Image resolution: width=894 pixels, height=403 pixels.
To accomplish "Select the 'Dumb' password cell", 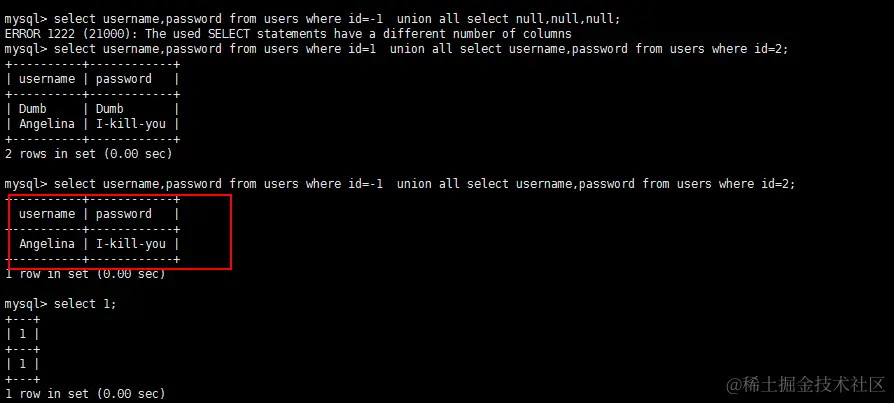I will coord(109,108).
